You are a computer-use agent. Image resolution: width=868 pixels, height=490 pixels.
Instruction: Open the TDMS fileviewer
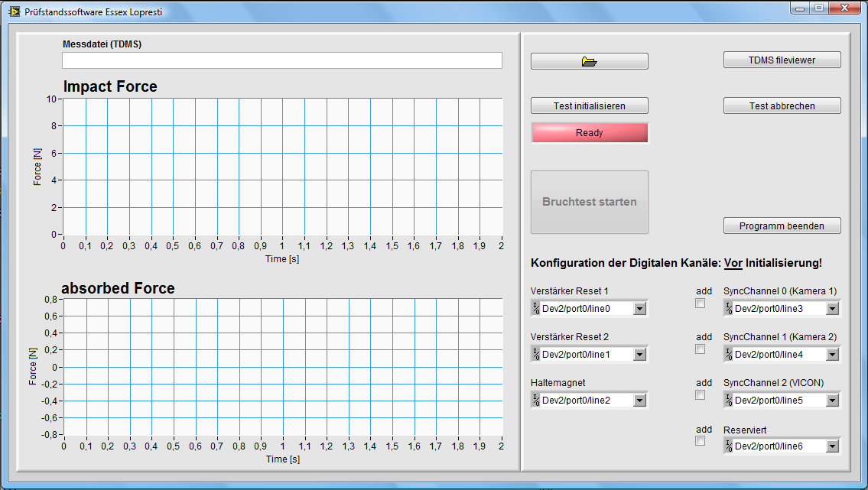pyautogui.click(x=782, y=60)
